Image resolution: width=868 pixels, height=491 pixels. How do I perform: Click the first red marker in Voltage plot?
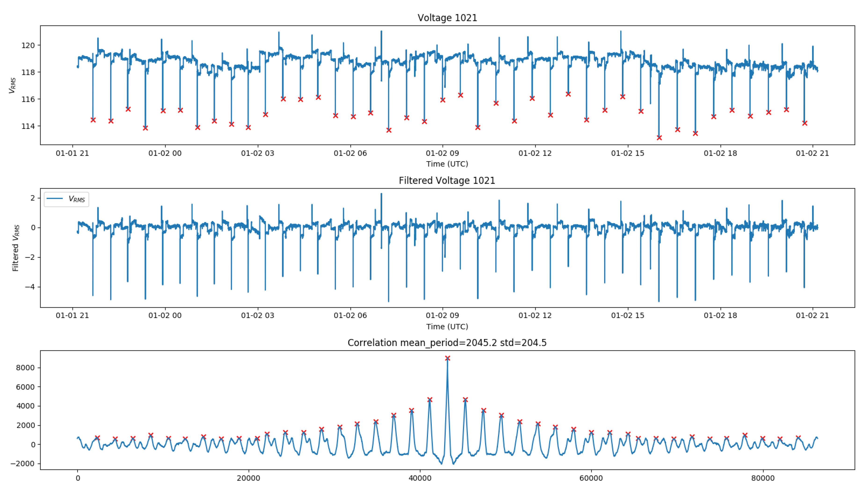pyautogui.click(x=93, y=120)
